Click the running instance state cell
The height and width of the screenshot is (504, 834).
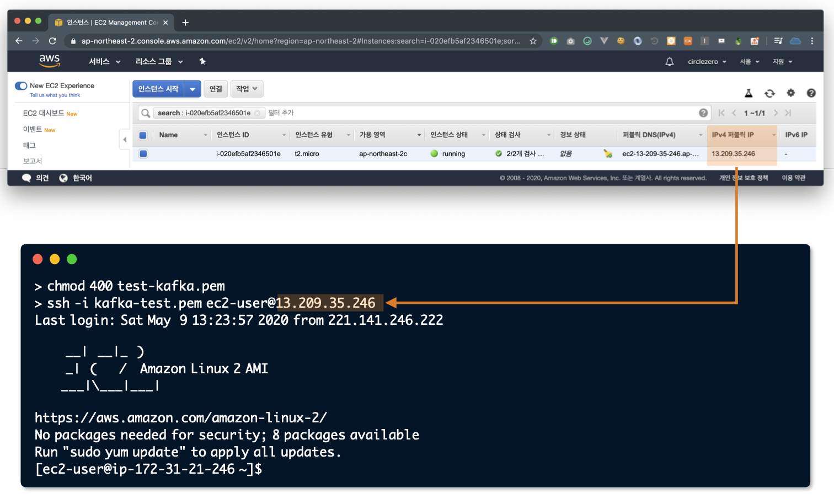coord(448,154)
